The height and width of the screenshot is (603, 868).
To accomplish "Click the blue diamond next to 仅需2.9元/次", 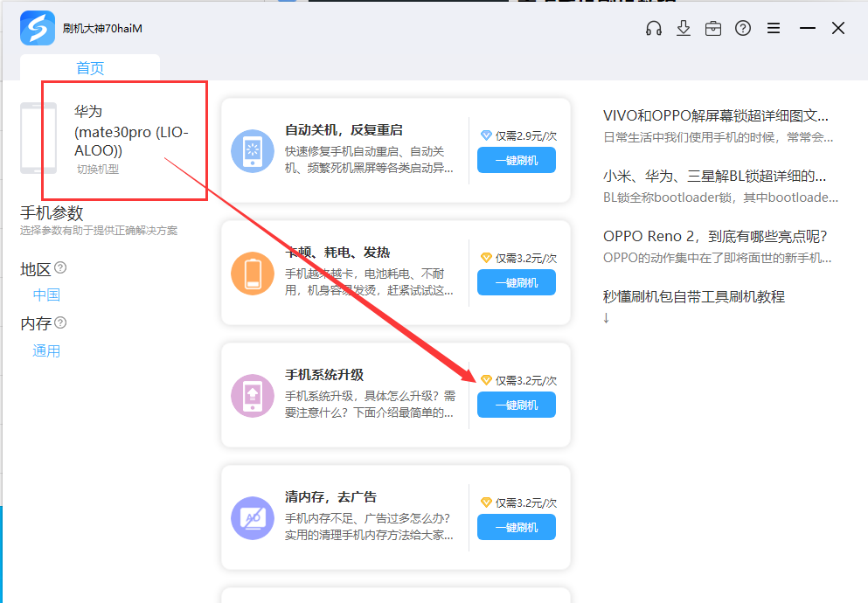I will coord(486,135).
